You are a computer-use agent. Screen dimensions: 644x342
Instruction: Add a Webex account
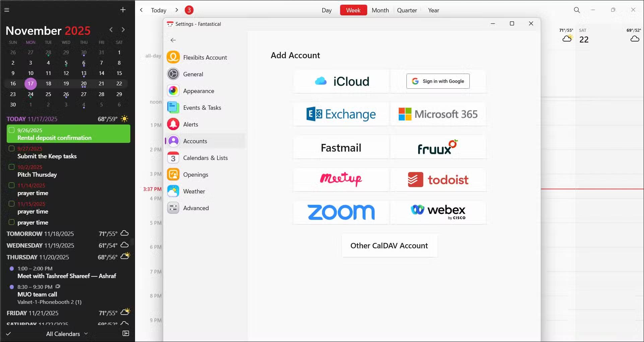[438, 212]
